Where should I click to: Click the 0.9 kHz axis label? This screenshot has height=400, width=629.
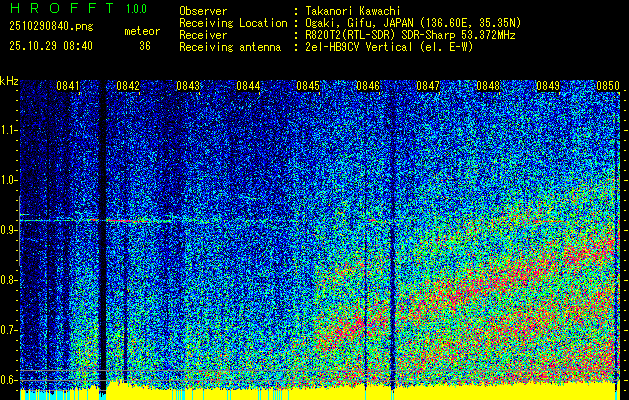(7, 230)
